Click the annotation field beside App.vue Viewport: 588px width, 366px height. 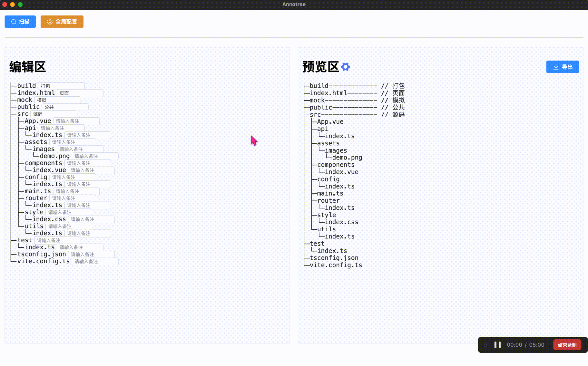pos(76,121)
